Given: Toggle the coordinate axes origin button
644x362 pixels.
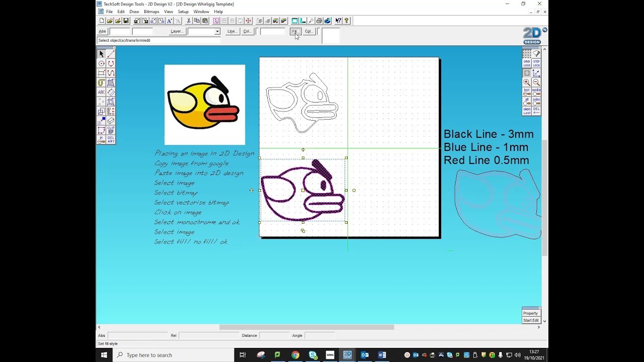Looking at the screenshot, I should [x=536, y=73].
